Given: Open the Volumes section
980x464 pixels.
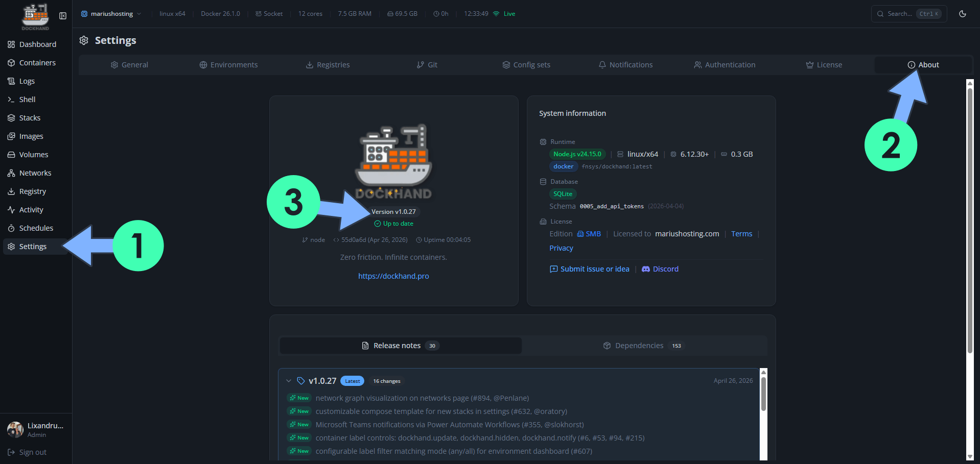Looking at the screenshot, I should coord(33,154).
